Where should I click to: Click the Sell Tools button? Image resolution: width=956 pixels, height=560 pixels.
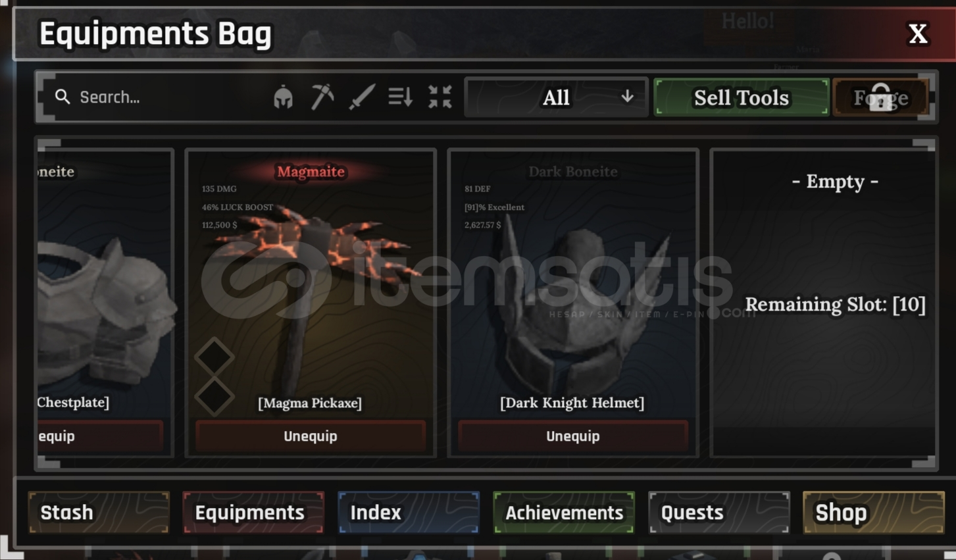pyautogui.click(x=742, y=97)
